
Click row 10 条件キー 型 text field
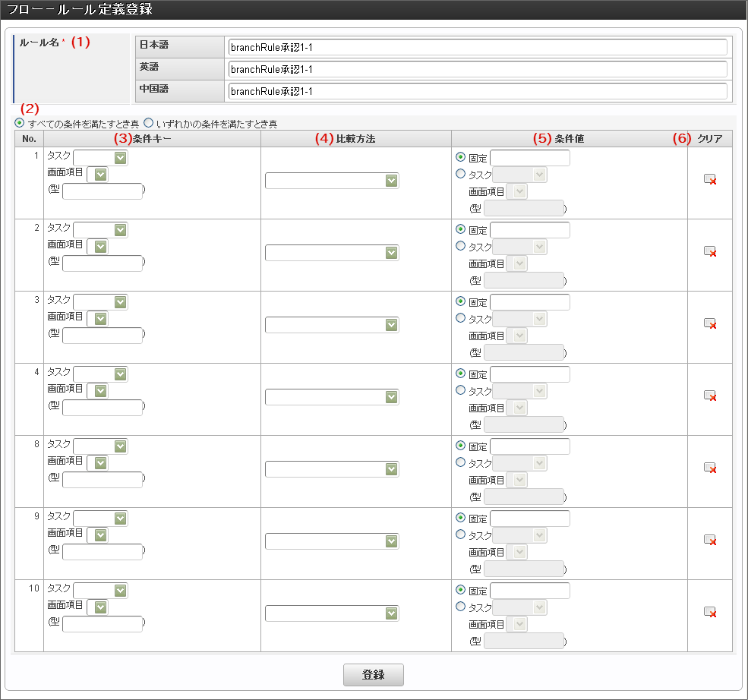[x=103, y=624]
